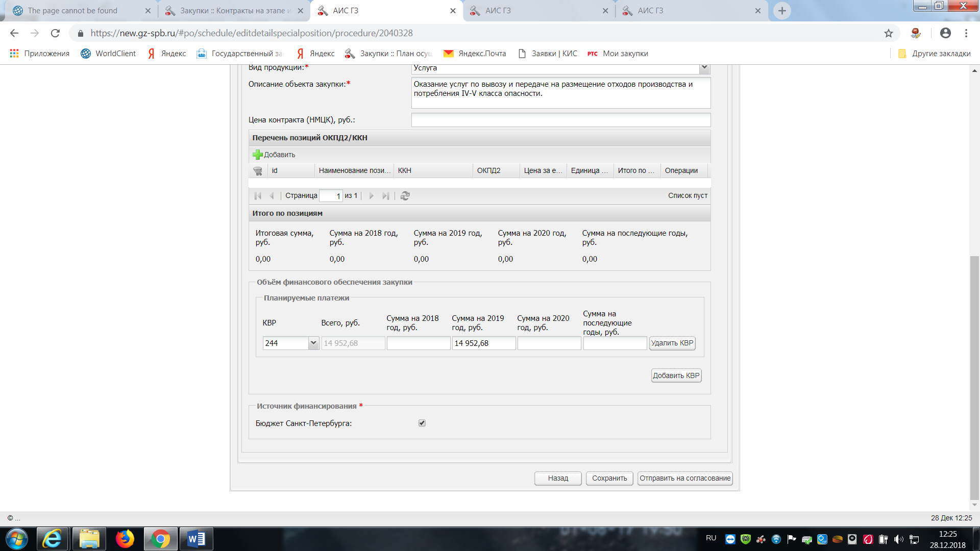
Task: Switch to 'The page cannot be found' tab
Action: [x=72, y=11]
